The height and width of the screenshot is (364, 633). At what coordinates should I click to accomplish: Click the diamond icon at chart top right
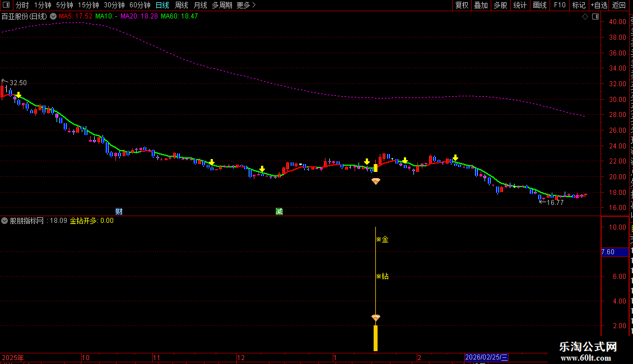585,17
